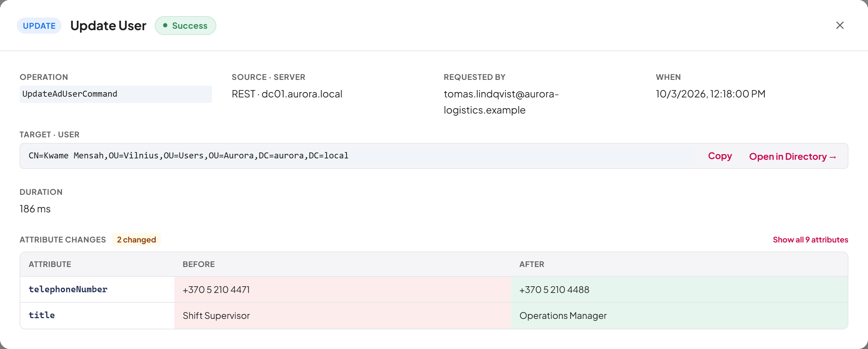
Task: Click the REST · dc01.aurora.local value
Action: 287,94
